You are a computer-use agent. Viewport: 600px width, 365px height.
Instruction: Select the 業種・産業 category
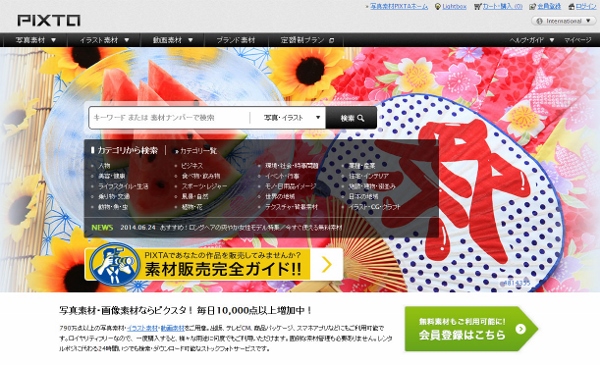coord(362,166)
